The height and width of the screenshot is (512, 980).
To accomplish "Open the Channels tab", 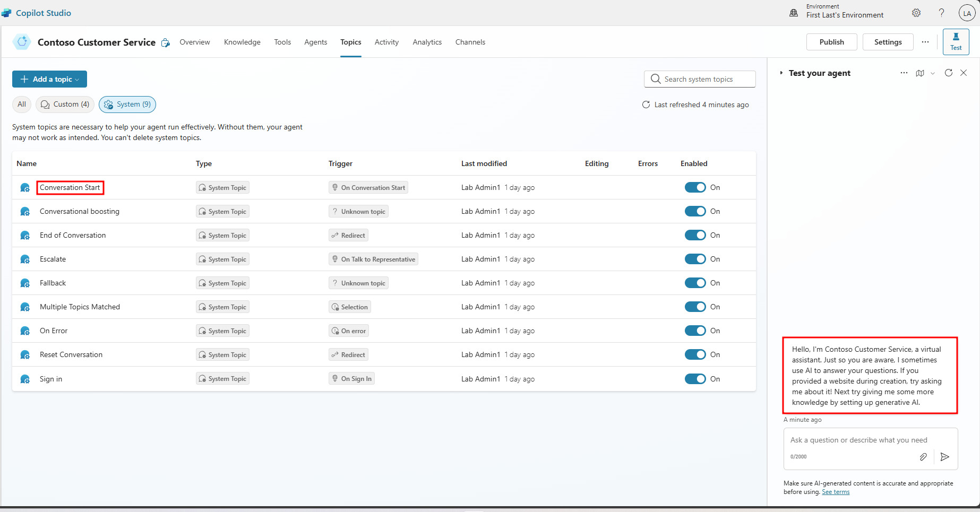I will click(x=470, y=42).
